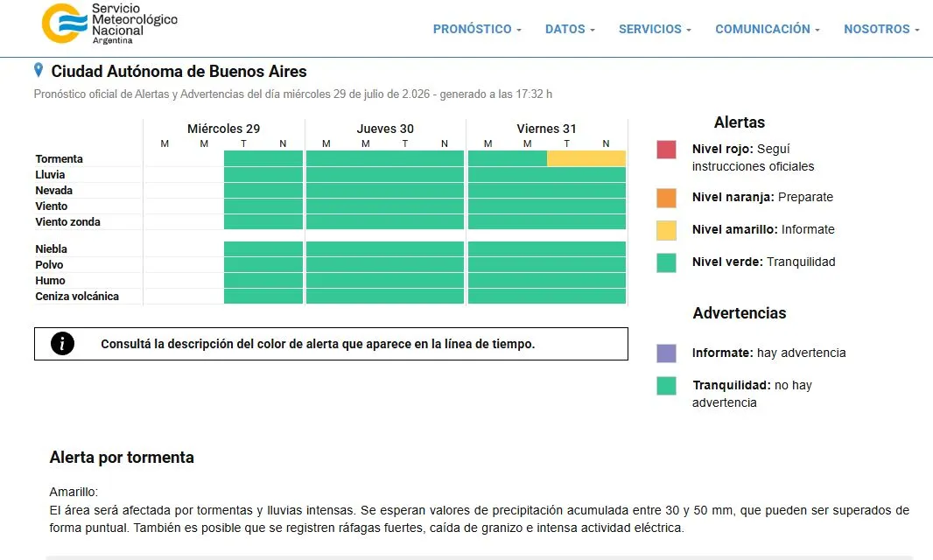The width and height of the screenshot is (933, 560).
Task: Expand the SERVICIOS menu
Action: tap(655, 29)
